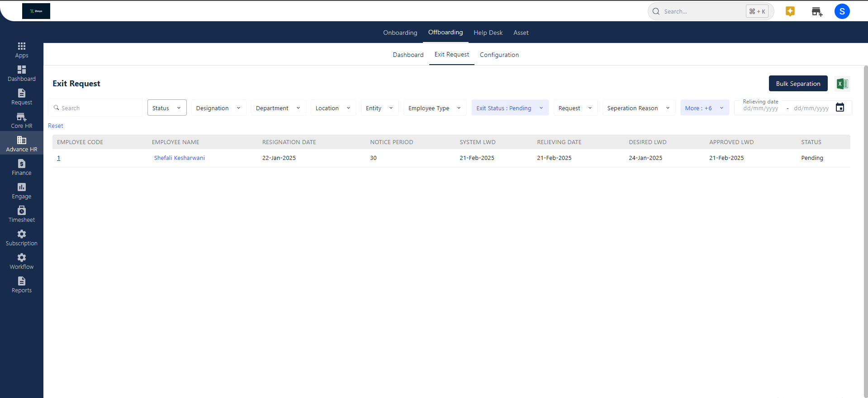Focus the employee Search field
Image resolution: width=868 pixels, height=398 pixels.
[x=95, y=108]
